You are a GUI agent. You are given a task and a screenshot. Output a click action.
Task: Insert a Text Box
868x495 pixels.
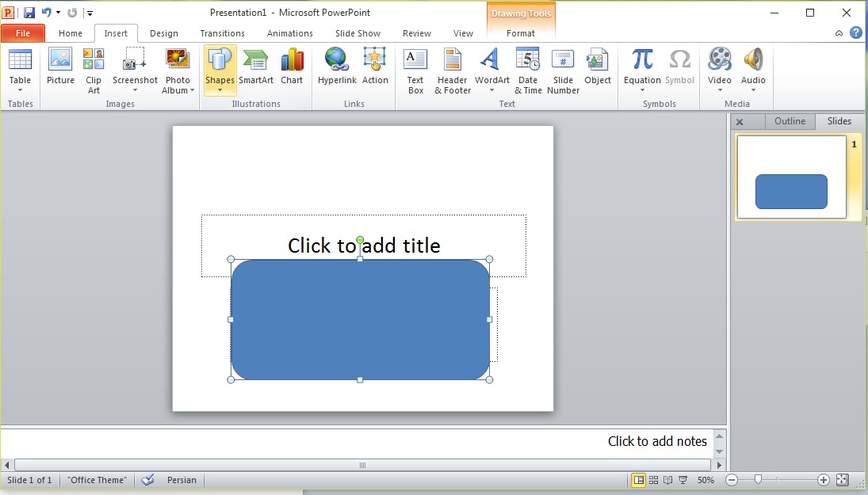coord(415,69)
